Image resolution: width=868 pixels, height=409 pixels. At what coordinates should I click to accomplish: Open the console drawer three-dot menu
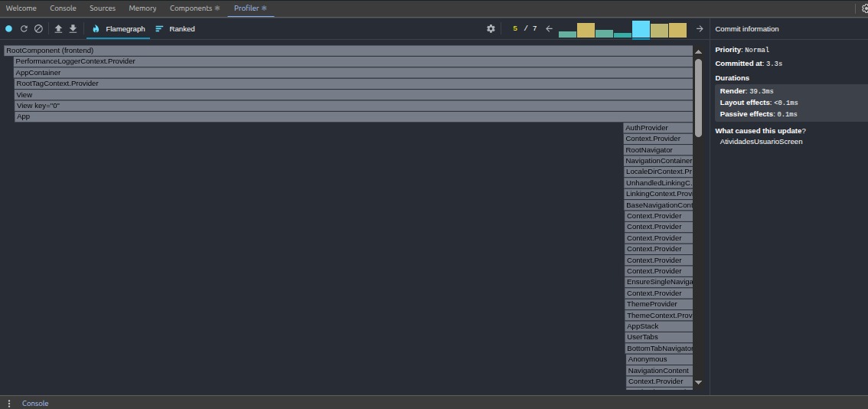click(x=9, y=404)
